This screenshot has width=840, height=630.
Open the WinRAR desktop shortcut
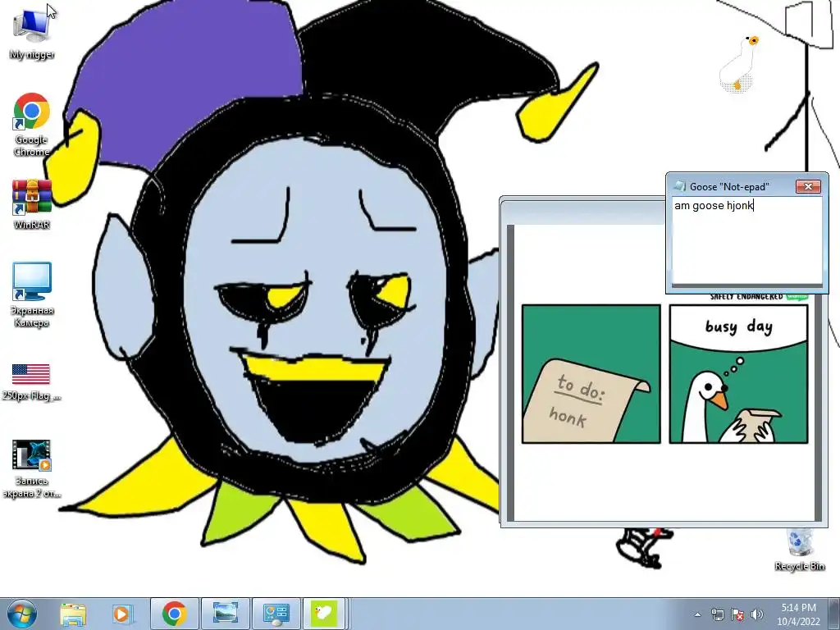(32, 203)
